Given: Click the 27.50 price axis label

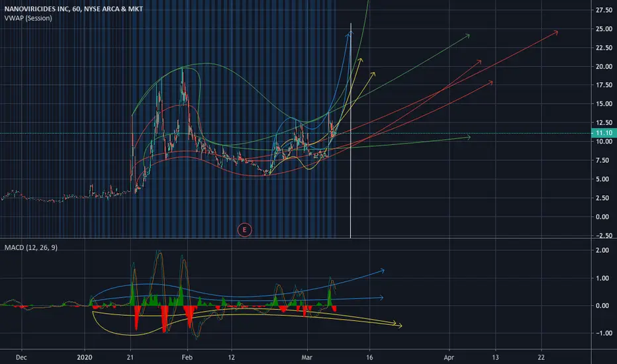Looking at the screenshot, I should (x=604, y=10).
